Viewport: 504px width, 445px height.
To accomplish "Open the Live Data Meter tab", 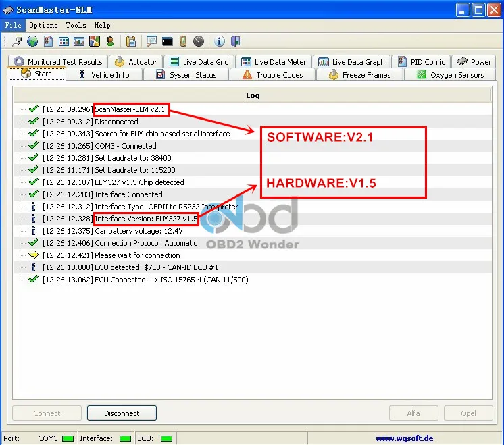I will 273,61.
